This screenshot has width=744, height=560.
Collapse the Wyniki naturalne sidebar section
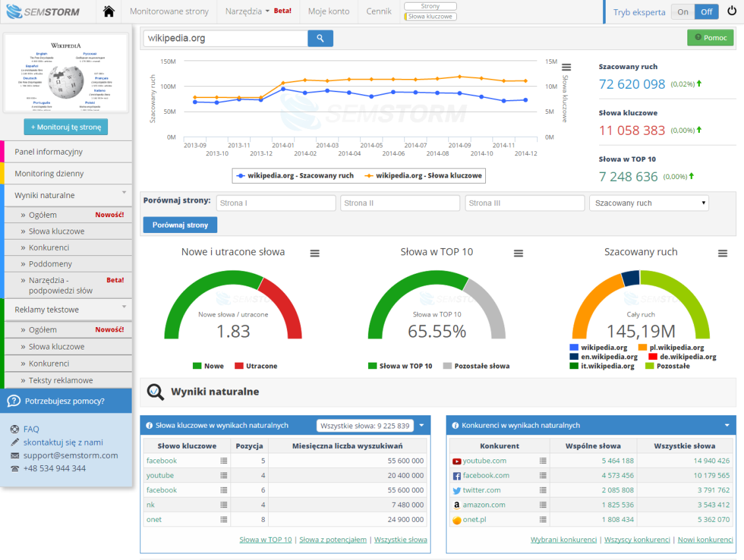tap(124, 193)
